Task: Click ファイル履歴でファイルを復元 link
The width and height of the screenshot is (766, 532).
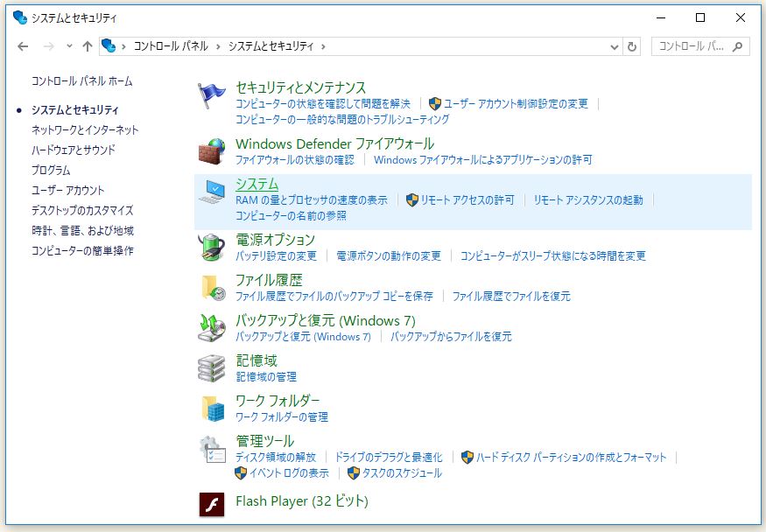Action: tap(511, 297)
